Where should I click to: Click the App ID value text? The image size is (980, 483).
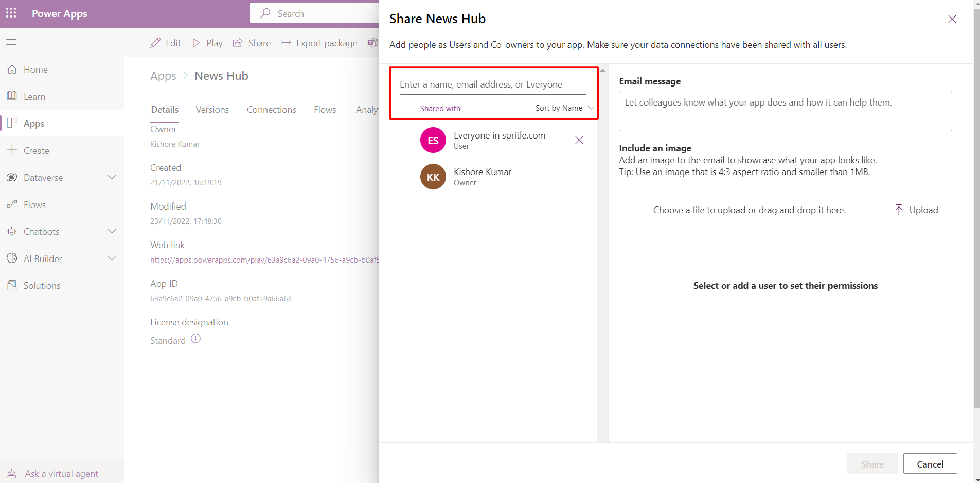click(221, 299)
